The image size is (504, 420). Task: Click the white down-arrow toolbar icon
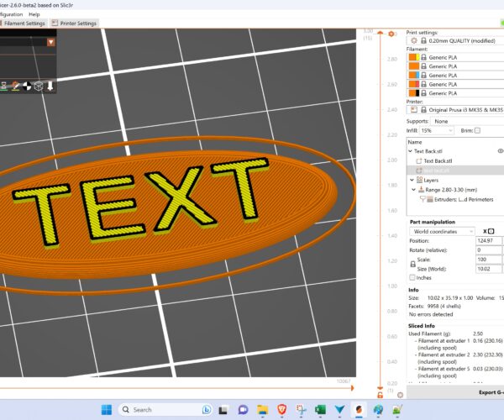51,86
